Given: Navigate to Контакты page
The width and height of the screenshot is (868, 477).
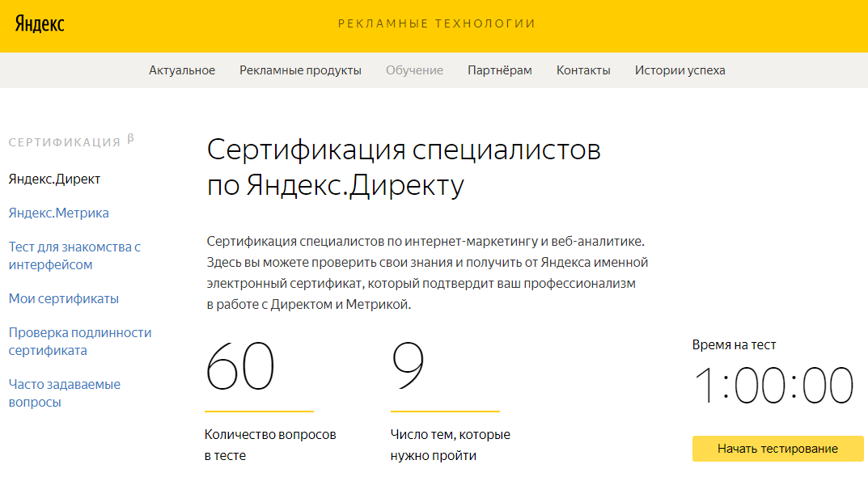Looking at the screenshot, I should tap(583, 70).
